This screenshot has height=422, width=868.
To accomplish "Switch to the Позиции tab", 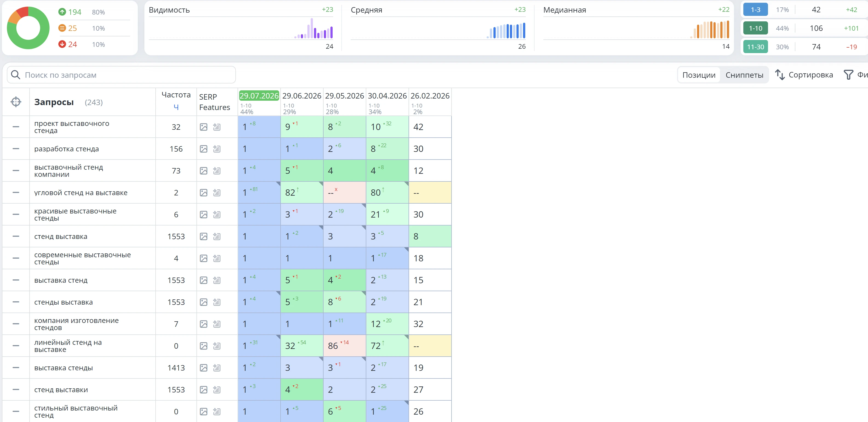I will (x=699, y=75).
